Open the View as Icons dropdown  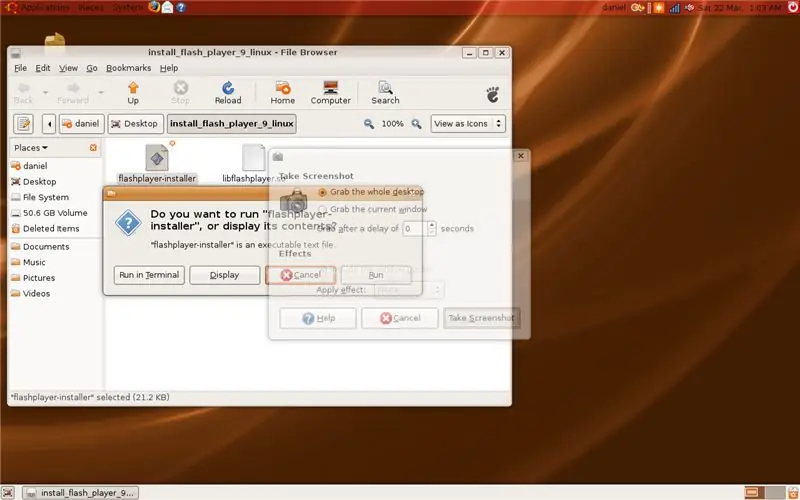468,123
